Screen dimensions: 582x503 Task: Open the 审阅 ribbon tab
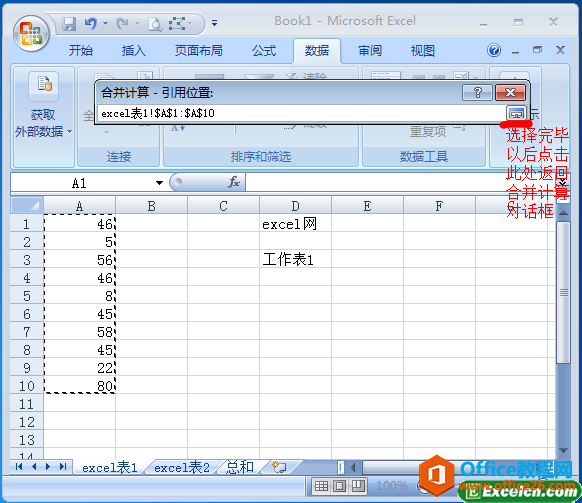[x=370, y=50]
